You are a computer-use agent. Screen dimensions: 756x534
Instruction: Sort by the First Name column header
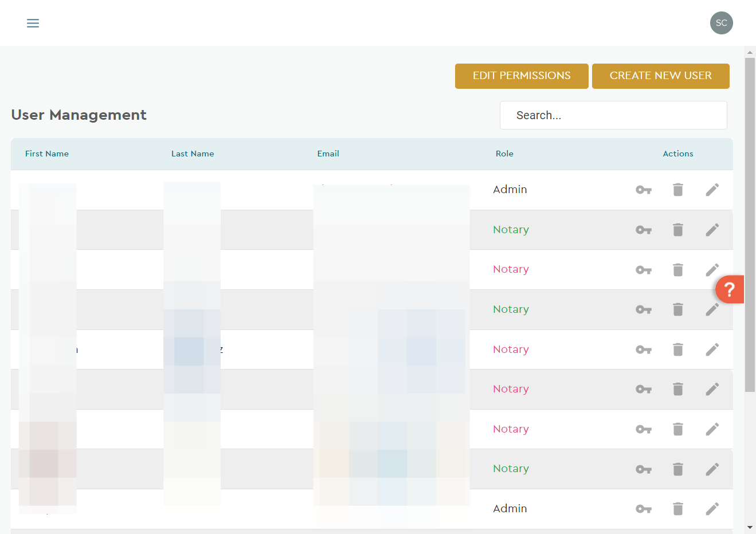47,154
